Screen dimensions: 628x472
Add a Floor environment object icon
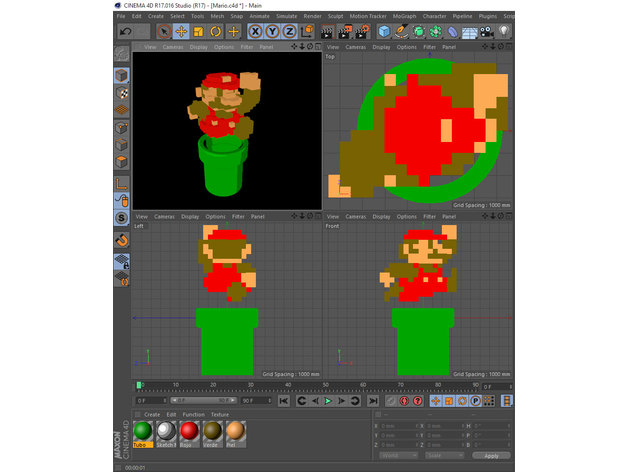470,32
